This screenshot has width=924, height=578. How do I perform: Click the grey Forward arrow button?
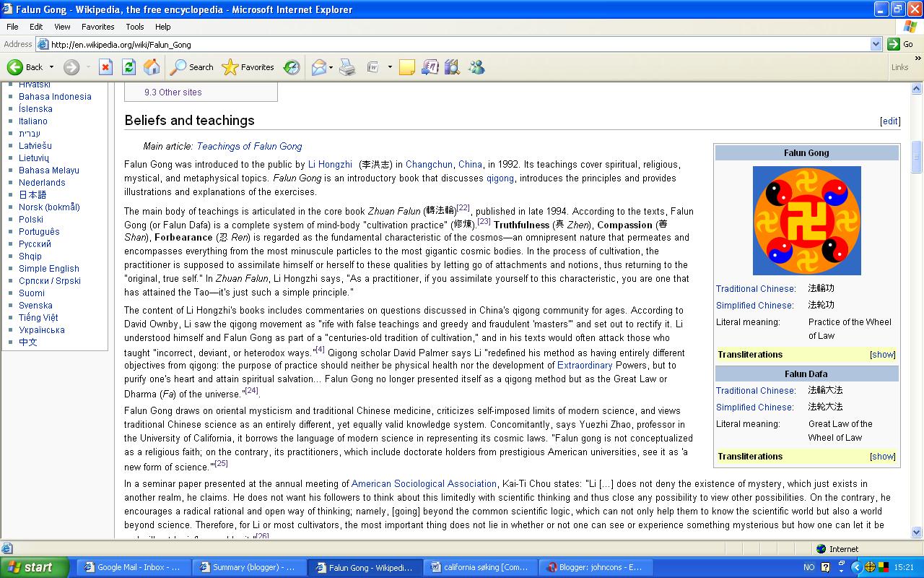tap(71, 67)
